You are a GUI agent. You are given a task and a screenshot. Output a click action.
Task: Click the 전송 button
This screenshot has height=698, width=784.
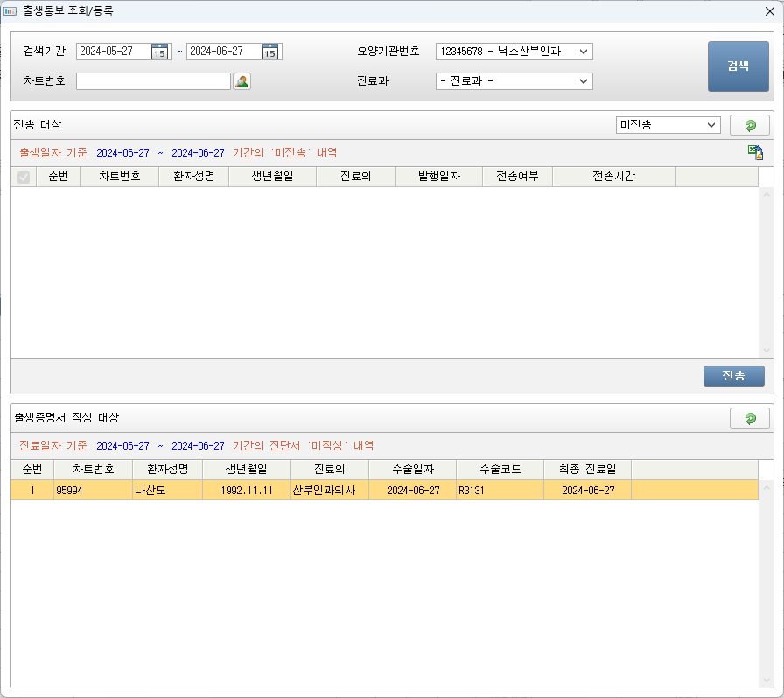(x=733, y=376)
